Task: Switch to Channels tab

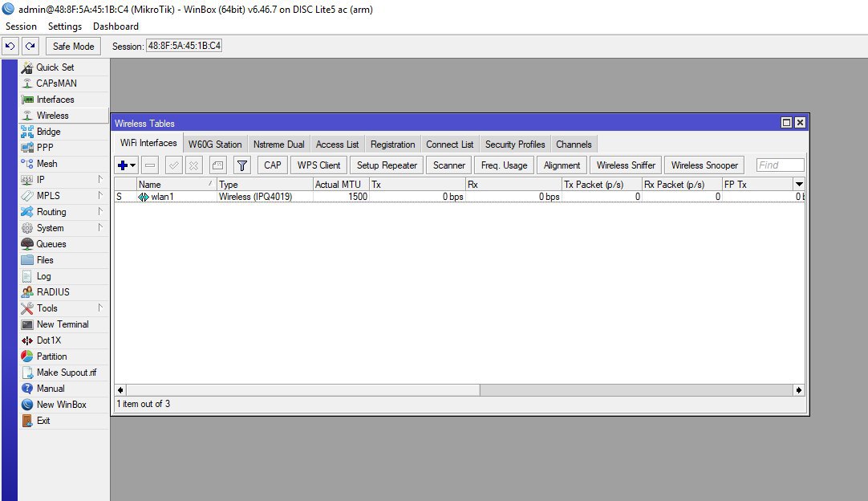Action: [x=574, y=144]
